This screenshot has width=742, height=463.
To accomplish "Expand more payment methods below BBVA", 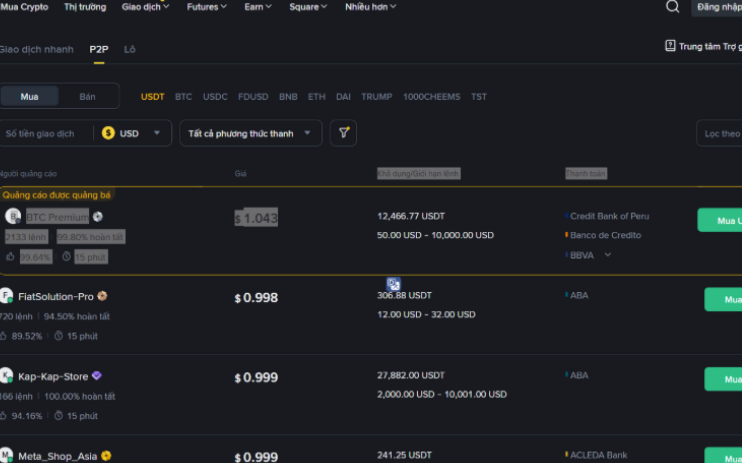I will (607, 255).
